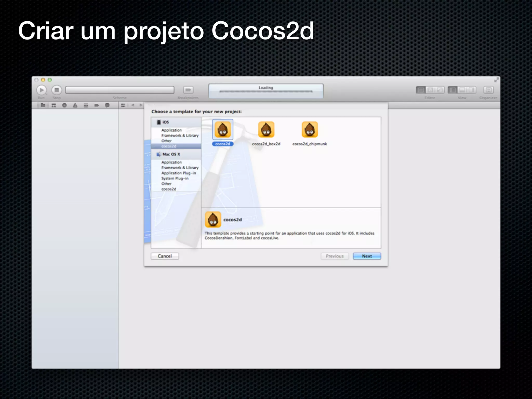Viewport: 532px width, 399px height.
Task: Toggle the Breakpoints button
Action: pyautogui.click(x=188, y=90)
